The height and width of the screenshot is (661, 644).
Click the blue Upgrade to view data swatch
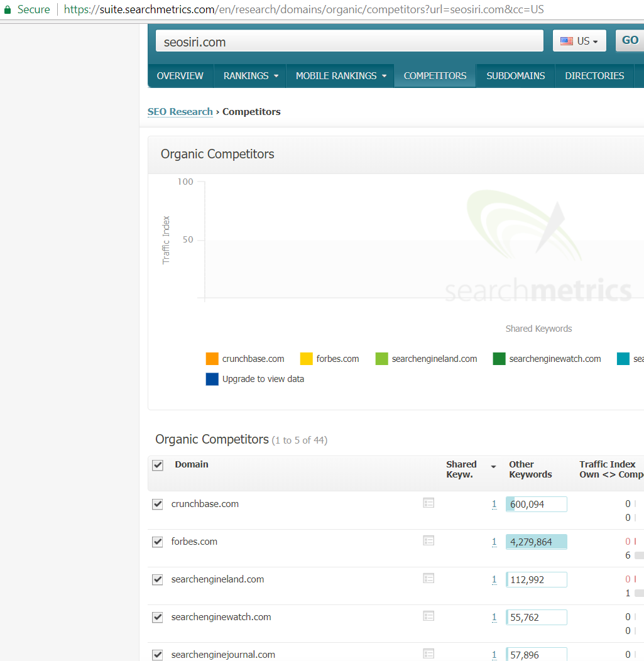(x=212, y=379)
